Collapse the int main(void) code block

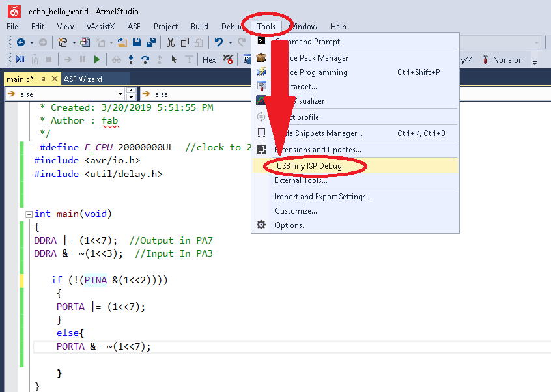(29, 214)
